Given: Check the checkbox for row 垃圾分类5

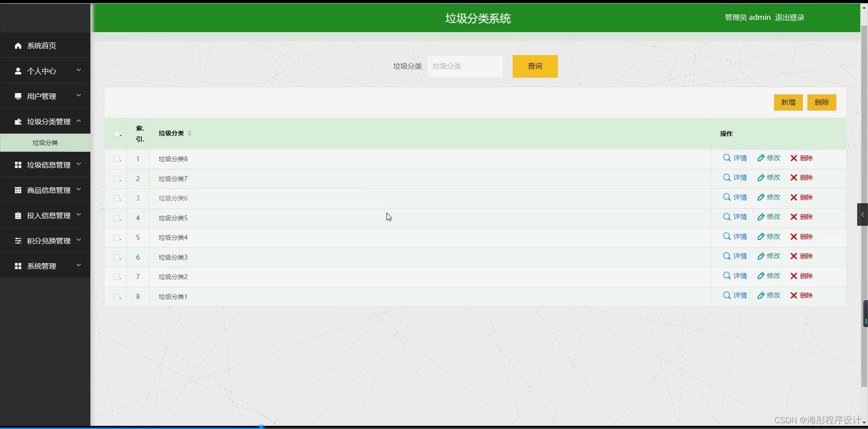Looking at the screenshot, I should pyautogui.click(x=117, y=218).
